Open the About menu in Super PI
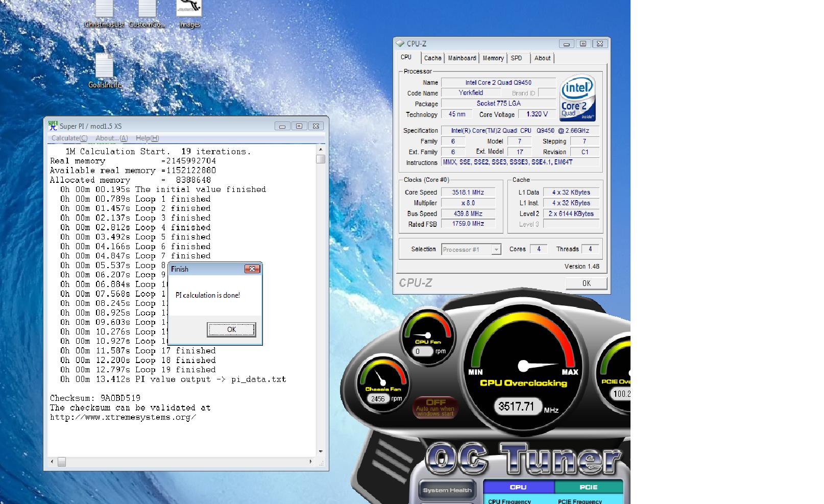This screenshot has height=504, width=824. click(111, 138)
